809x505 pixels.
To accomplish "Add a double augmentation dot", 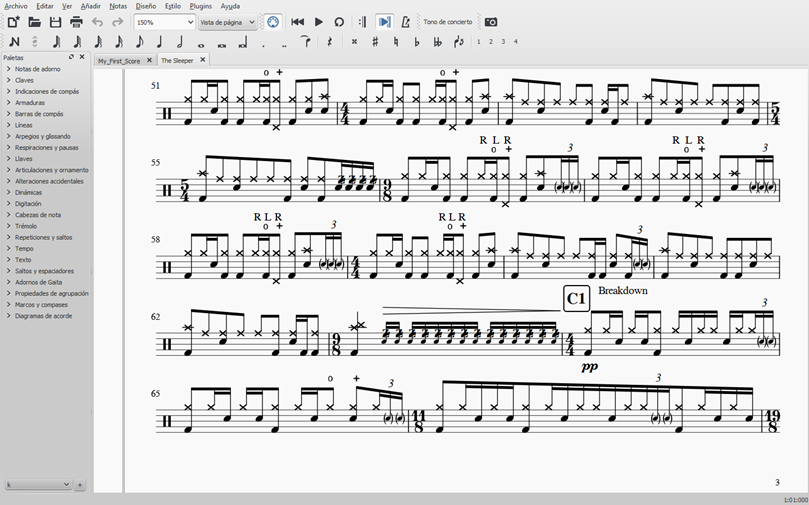I will (x=284, y=44).
